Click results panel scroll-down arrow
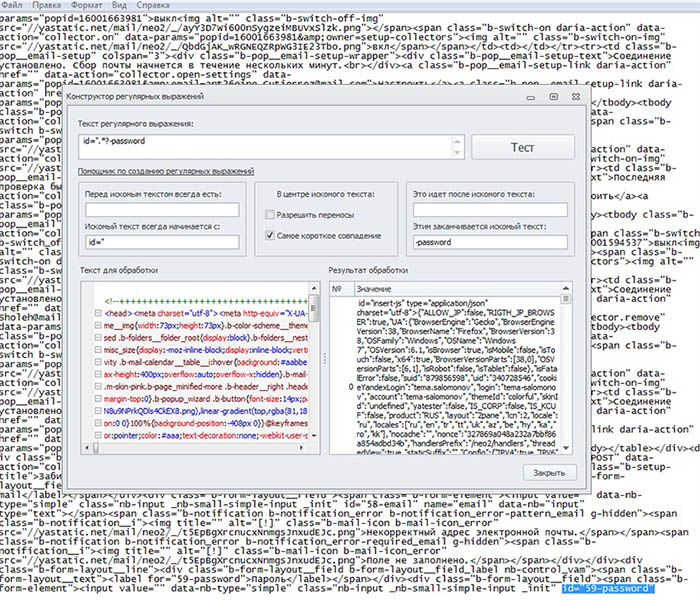 [x=566, y=448]
